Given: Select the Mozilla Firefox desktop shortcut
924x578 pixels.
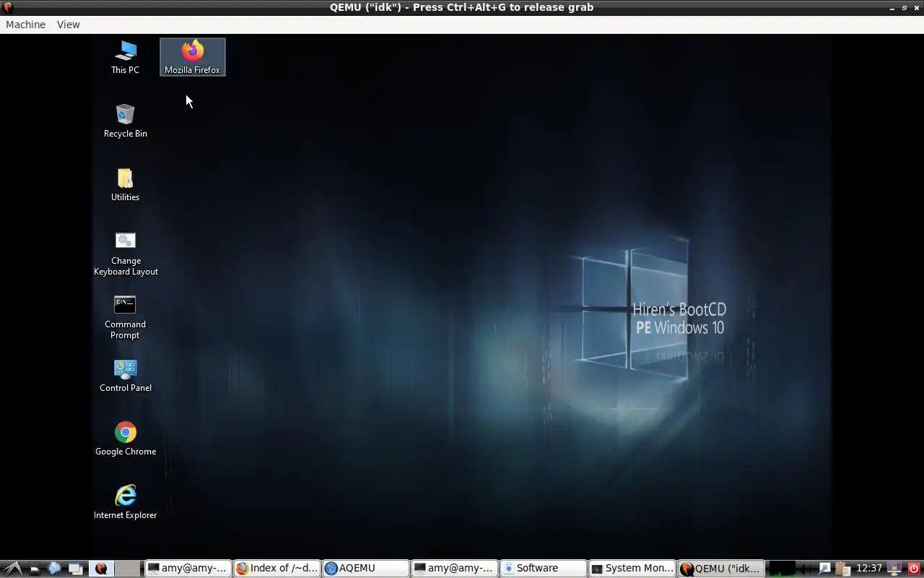Looking at the screenshot, I should click(x=192, y=58).
